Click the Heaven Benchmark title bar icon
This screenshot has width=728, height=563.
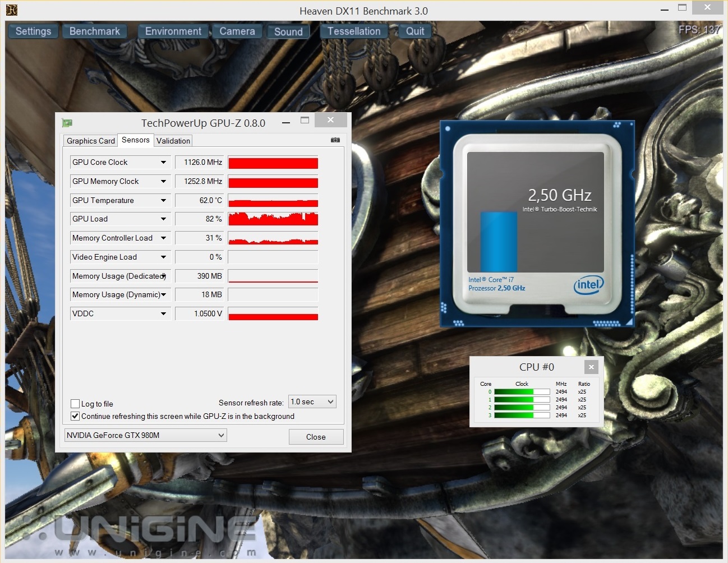coord(11,10)
